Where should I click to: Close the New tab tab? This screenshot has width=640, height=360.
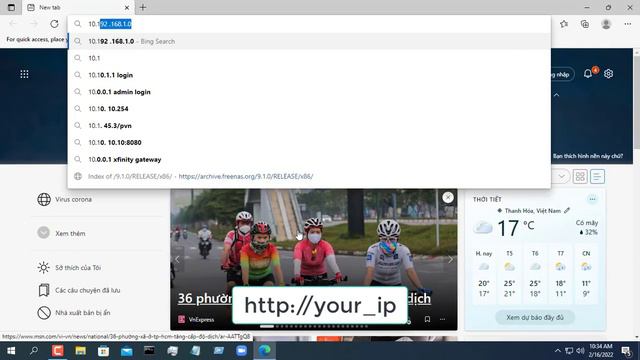pyautogui.click(x=127, y=7)
